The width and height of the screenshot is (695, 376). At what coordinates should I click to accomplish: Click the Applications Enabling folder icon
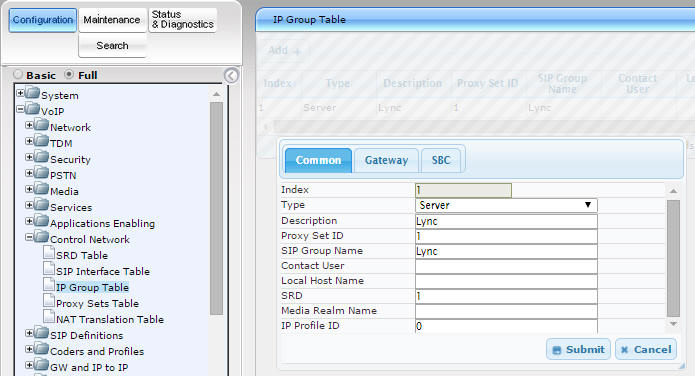click(42, 221)
